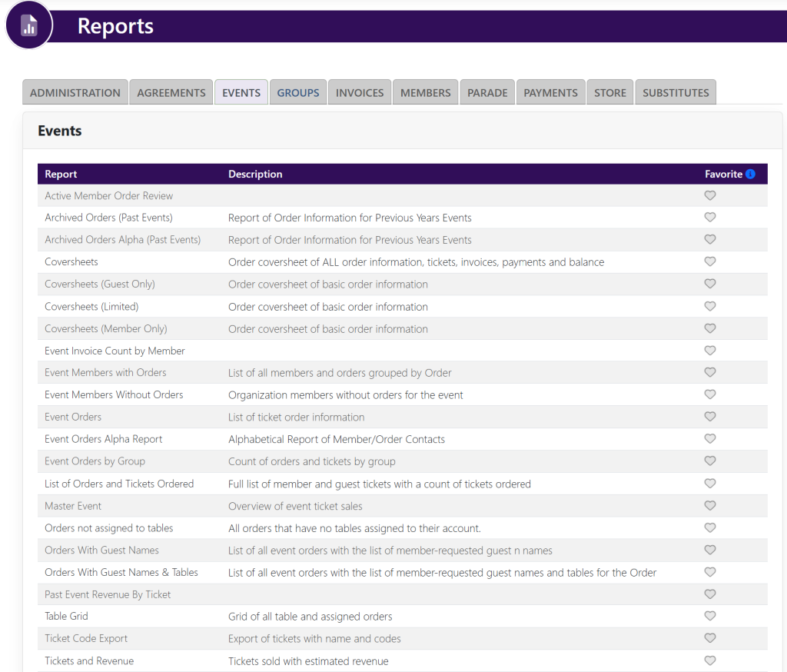787x672 pixels.
Task: Favorite the Tickets and Revenue report
Action: coord(710,660)
